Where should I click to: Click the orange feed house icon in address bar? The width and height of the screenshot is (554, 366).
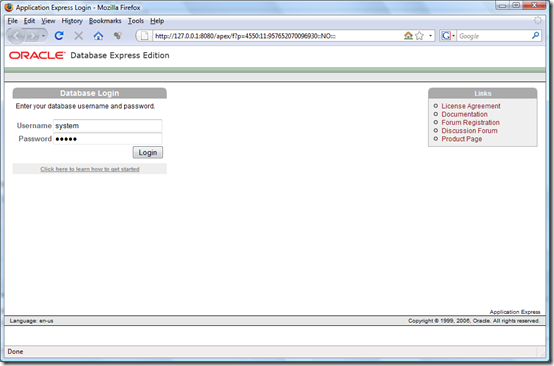[x=408, y=35]
